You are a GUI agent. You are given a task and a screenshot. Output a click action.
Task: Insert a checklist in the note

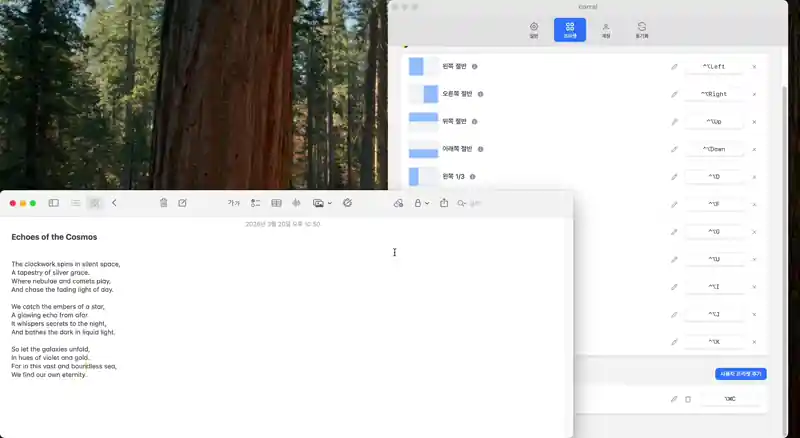(x=256, y=203)
